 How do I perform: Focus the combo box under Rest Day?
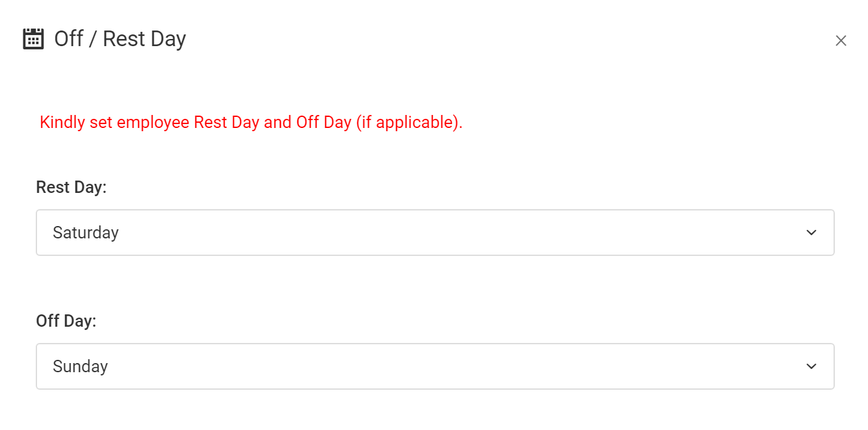point(434,233)
